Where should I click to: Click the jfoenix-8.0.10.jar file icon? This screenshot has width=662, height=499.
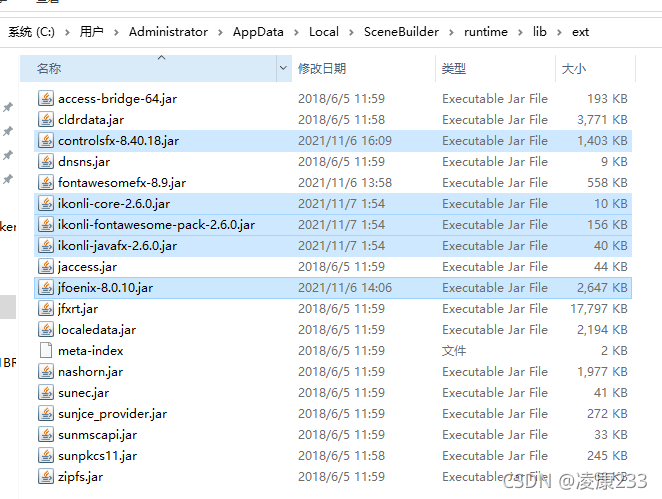[x=46, y=287]
